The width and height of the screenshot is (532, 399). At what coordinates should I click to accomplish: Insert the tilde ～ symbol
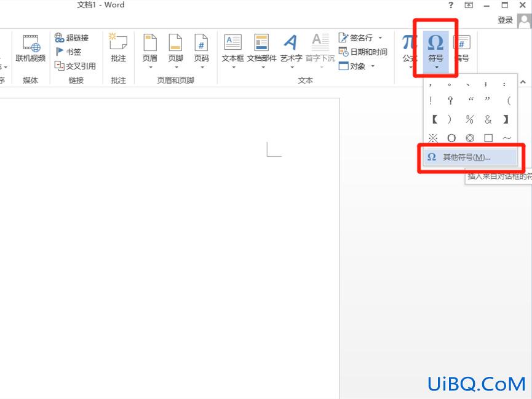[x=507, y=138]
